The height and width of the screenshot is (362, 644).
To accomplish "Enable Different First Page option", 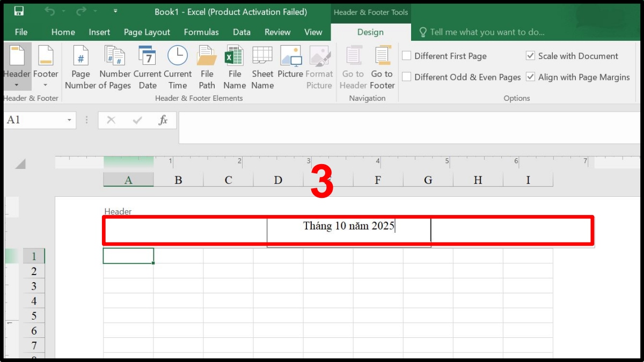I will pos(407,55).
